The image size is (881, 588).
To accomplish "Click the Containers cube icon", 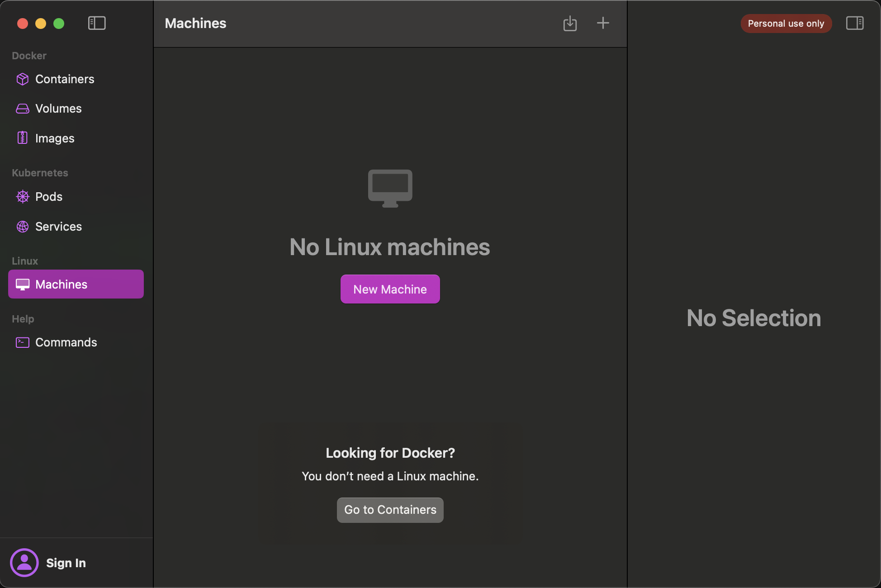I will [23, 79].
